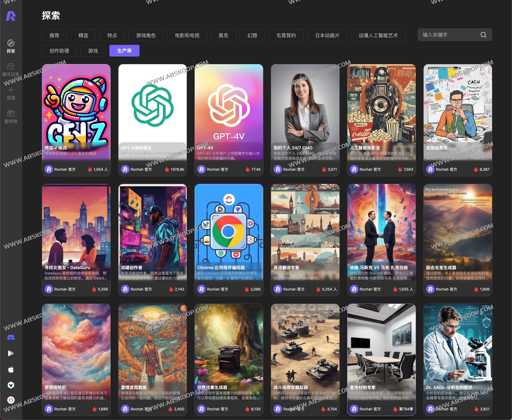
Task: Select the 推荐 category tab
Action: pos(54,35)
